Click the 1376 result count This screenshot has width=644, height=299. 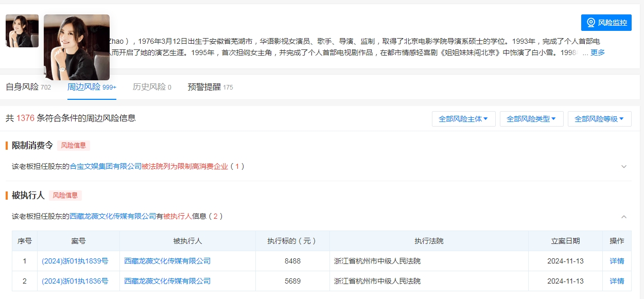tap(25, 118)
